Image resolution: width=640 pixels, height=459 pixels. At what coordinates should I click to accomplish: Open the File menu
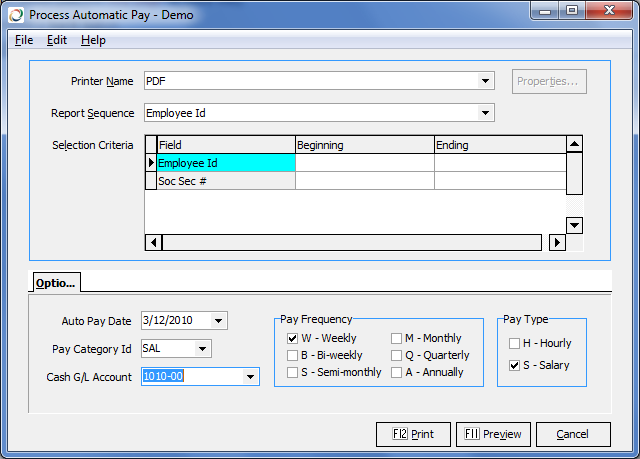click(x=24, y=40)
